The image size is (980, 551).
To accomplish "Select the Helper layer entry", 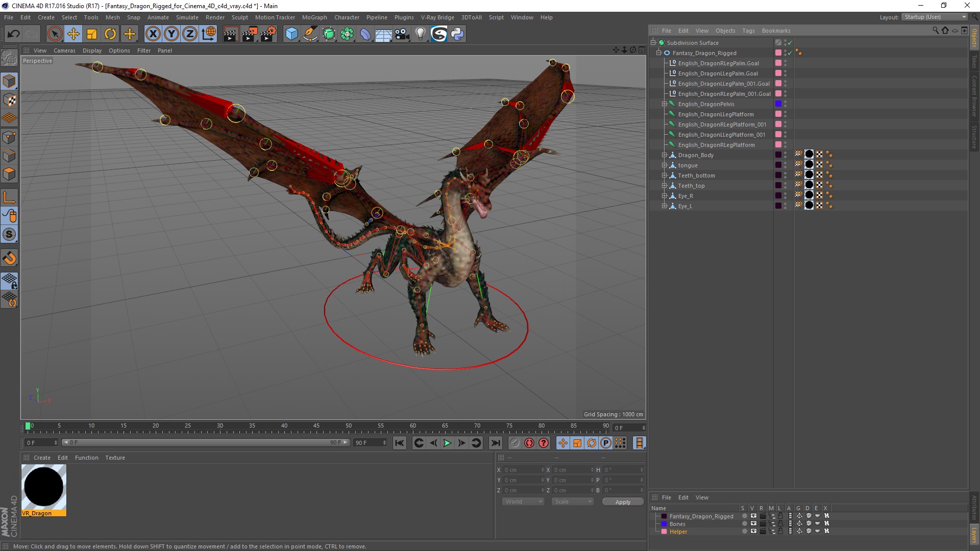I will tap(678, 532).
